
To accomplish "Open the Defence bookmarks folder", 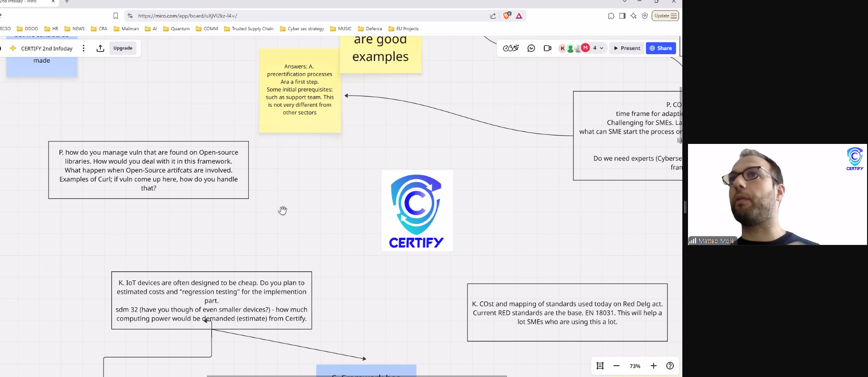I will tap(370, 29).
